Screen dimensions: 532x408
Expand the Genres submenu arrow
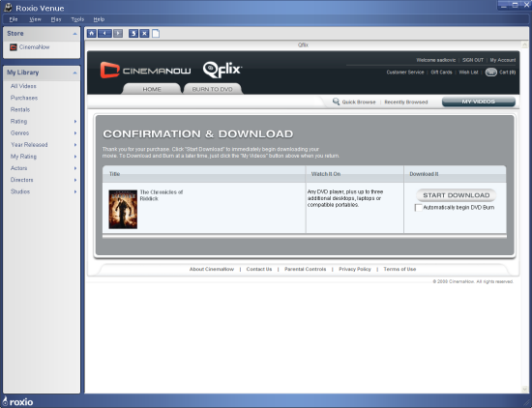75,133
